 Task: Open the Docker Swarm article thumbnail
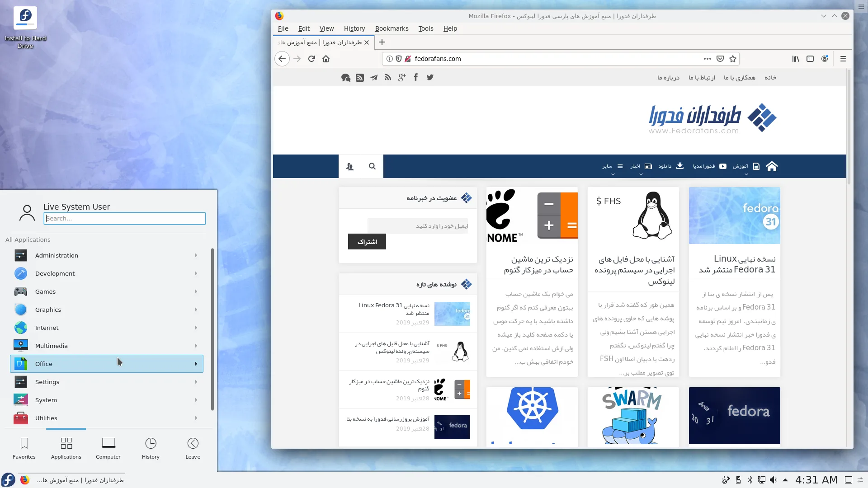(633, 416)
